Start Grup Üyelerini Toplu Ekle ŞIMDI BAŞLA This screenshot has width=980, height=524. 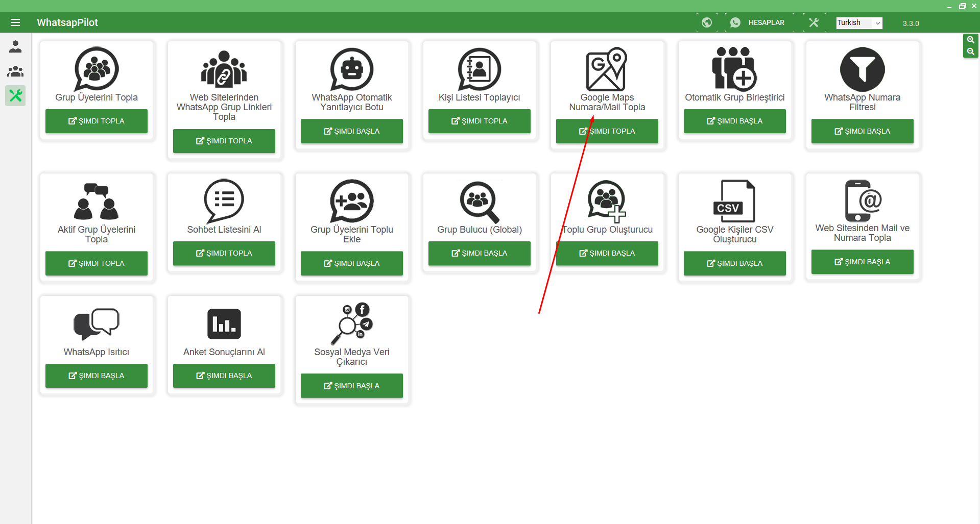click(352, 263)
